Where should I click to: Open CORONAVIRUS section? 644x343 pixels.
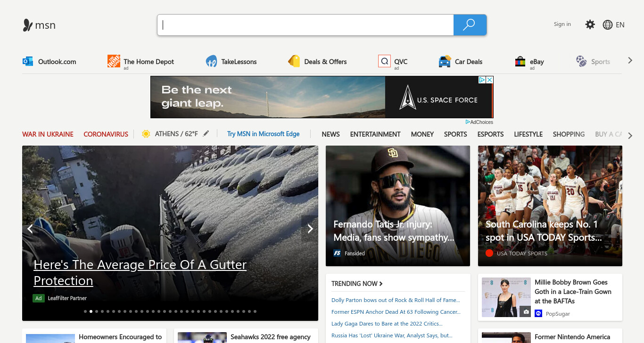point(106,134)
